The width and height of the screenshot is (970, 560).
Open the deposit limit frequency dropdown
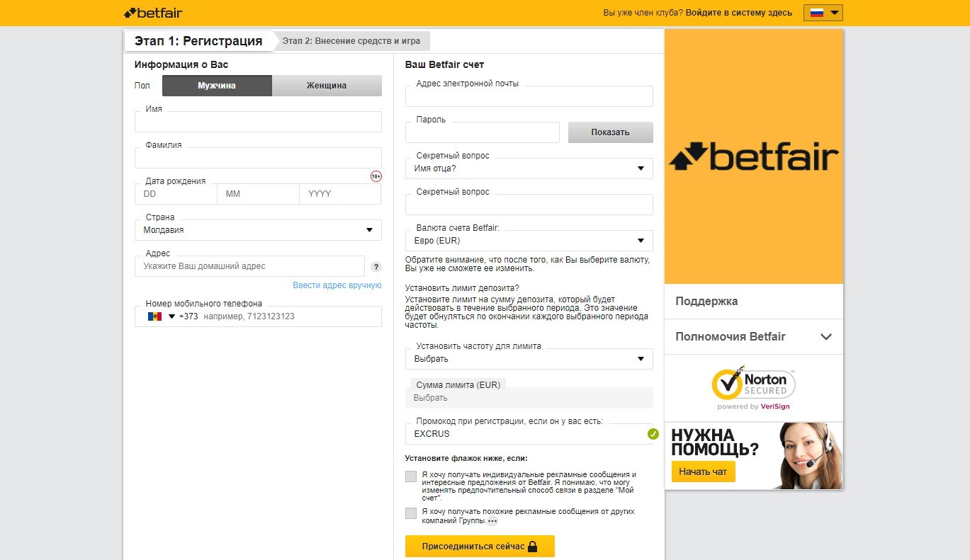529,359
